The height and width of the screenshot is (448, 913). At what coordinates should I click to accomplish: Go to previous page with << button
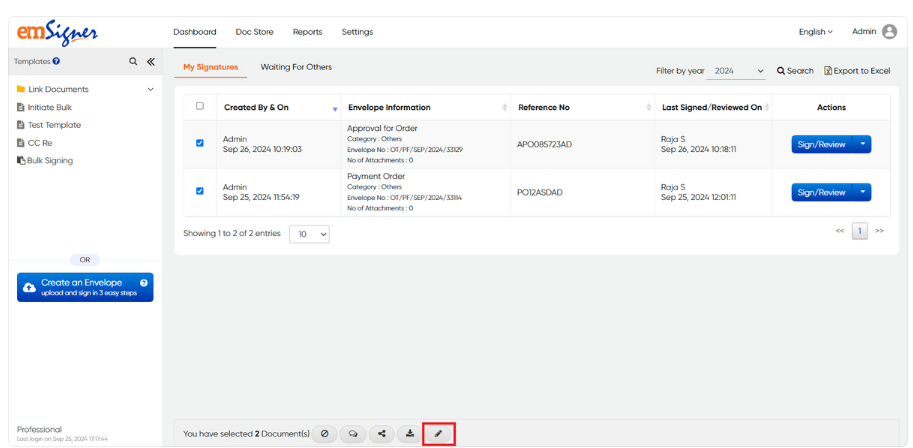pyautogui.click(x=840, y=231)
